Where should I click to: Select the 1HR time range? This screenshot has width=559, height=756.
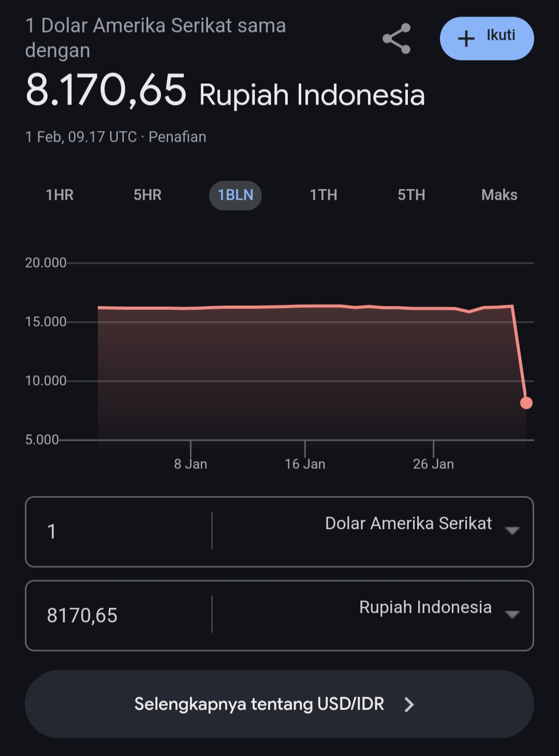point(60,195)
